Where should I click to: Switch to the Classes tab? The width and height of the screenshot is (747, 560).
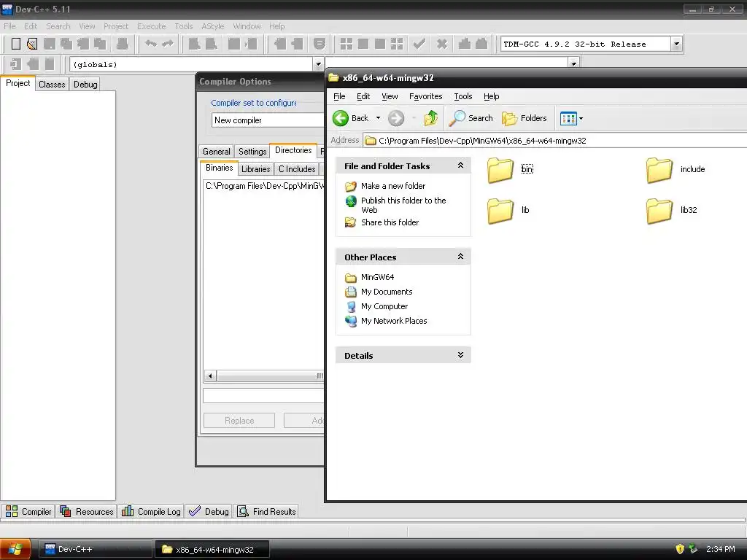point(52,85)
